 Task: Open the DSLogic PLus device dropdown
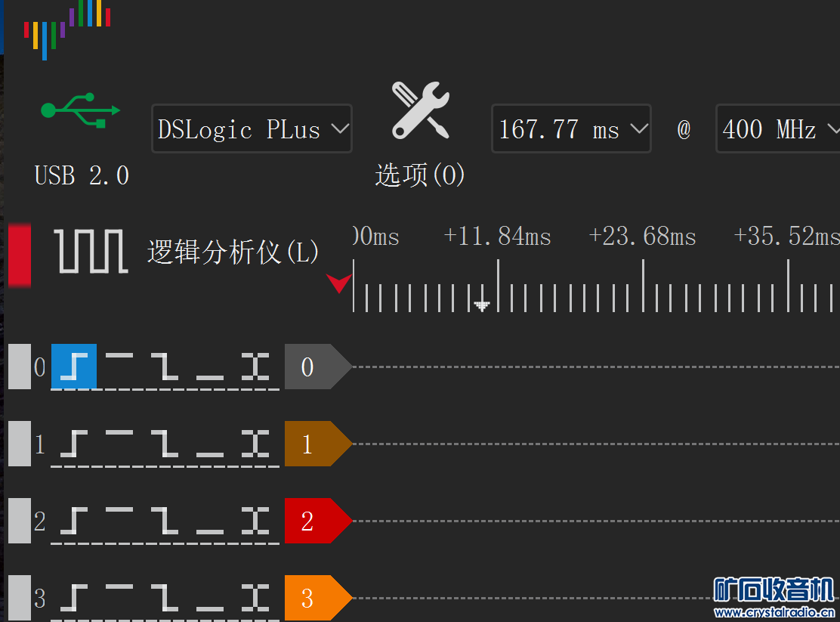tap(252, 128)
